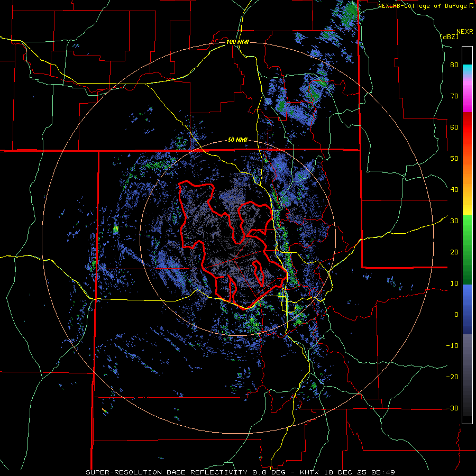The height and width of the screenshot is (476, 476).
Task: Click the 70 dBZ value on the scale
Action: (x=454, y=96)
